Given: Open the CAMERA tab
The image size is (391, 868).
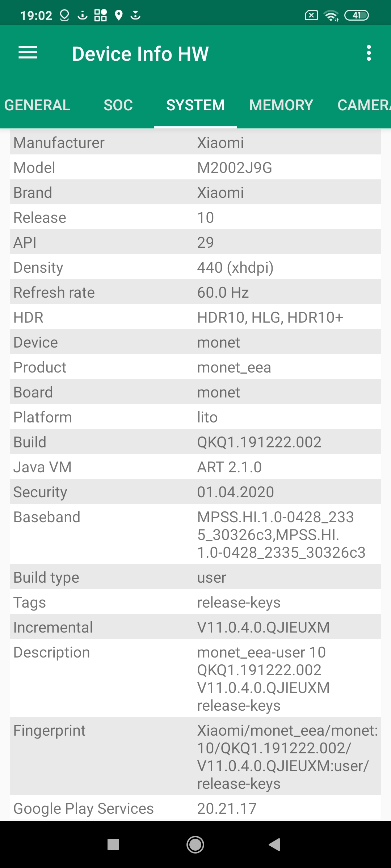Looking at the screenshot, I should [x=363, y=105].
